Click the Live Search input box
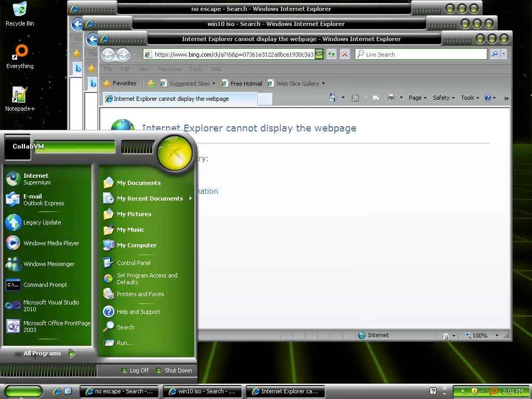This screenshot has width=532, height=399. (421, 54)
